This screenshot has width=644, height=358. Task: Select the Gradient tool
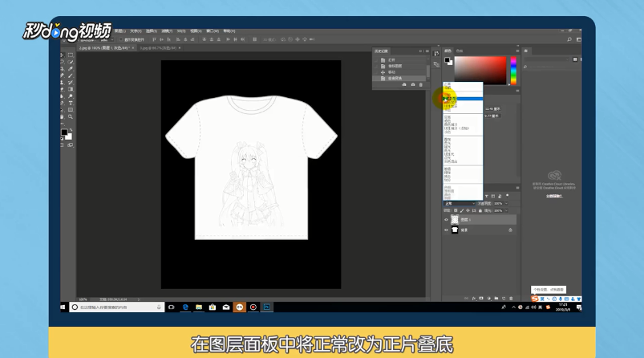pyautogui.click(x=71, y=89)
